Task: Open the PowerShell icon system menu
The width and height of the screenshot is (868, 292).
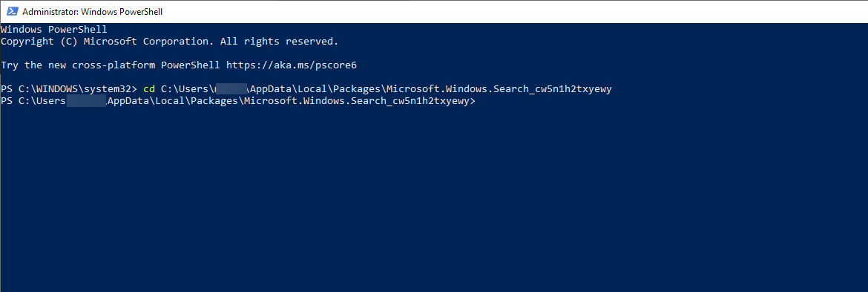Action: pyautogui.click(x=12, y=12)
